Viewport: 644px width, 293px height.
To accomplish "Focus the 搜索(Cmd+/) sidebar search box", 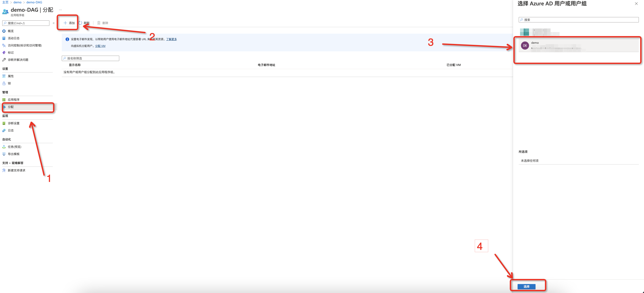I will (x=26, y=23).
